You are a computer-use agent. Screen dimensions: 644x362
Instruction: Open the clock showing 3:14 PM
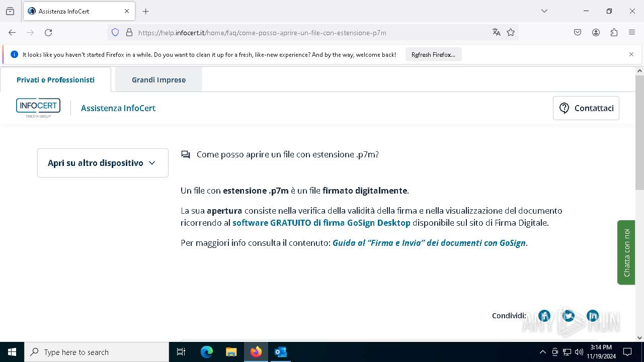point(601,352)
